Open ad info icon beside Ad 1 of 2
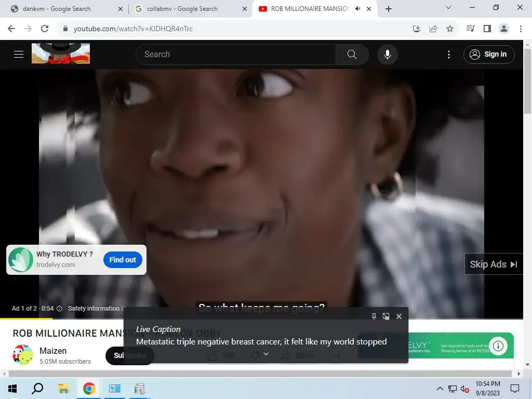The width and height of the screenshot is (532, 399). tap(59, 309)
